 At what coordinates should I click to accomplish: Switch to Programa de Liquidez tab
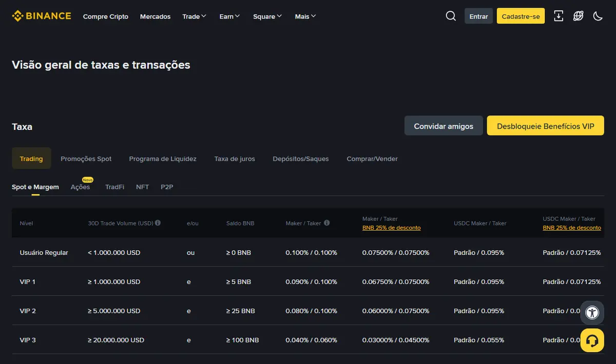pyautogui.click(x=163, y=158)
